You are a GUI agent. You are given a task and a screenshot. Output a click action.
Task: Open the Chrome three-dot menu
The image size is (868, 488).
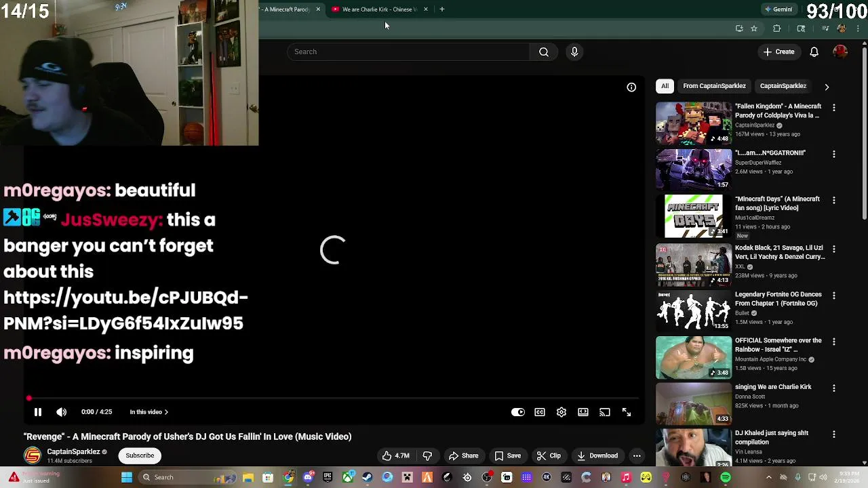coord(858,28)
